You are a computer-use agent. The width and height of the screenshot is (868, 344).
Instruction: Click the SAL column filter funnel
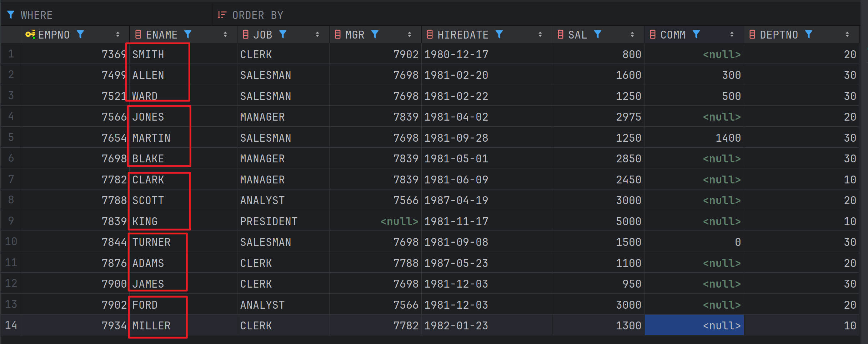(x=598, y=34)
